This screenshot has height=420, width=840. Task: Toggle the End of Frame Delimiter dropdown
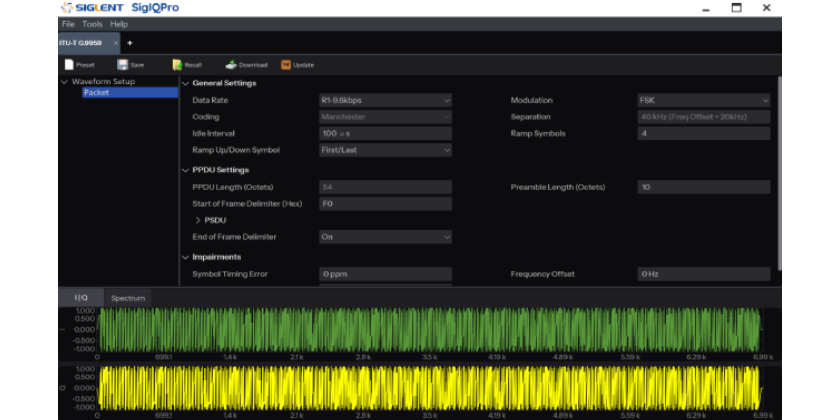[x=385, y=237]
